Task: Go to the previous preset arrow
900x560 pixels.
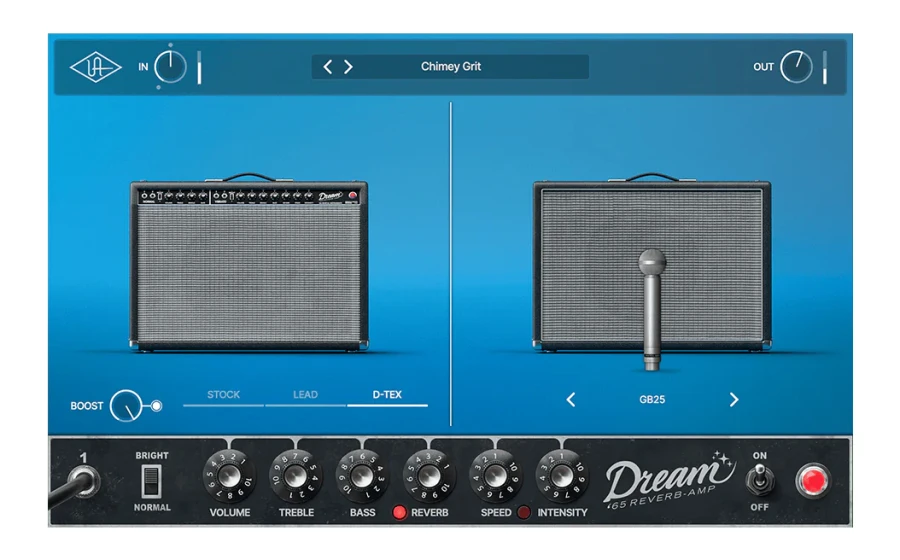Action: (328, 67)
